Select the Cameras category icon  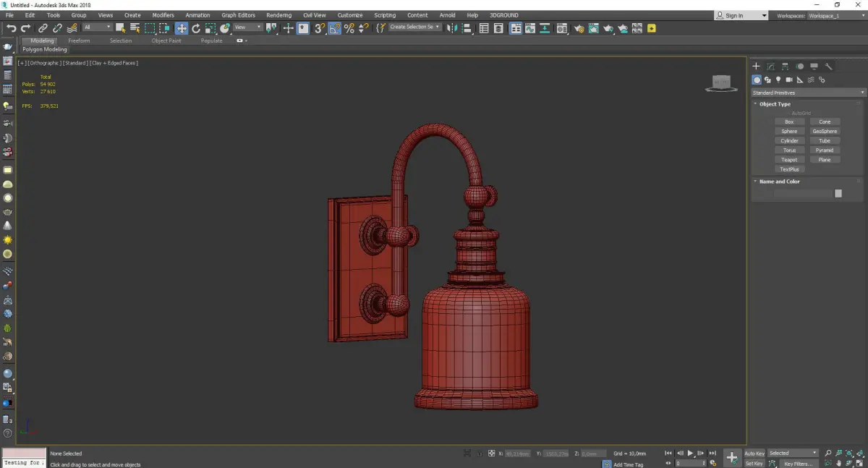(x=789, y=80)
